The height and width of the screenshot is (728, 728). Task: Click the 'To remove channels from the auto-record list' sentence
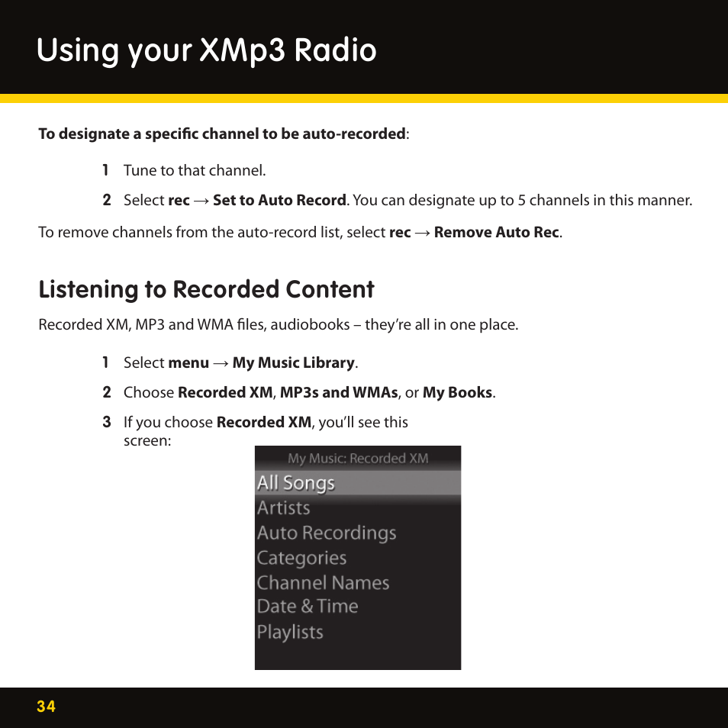[300, 232]
